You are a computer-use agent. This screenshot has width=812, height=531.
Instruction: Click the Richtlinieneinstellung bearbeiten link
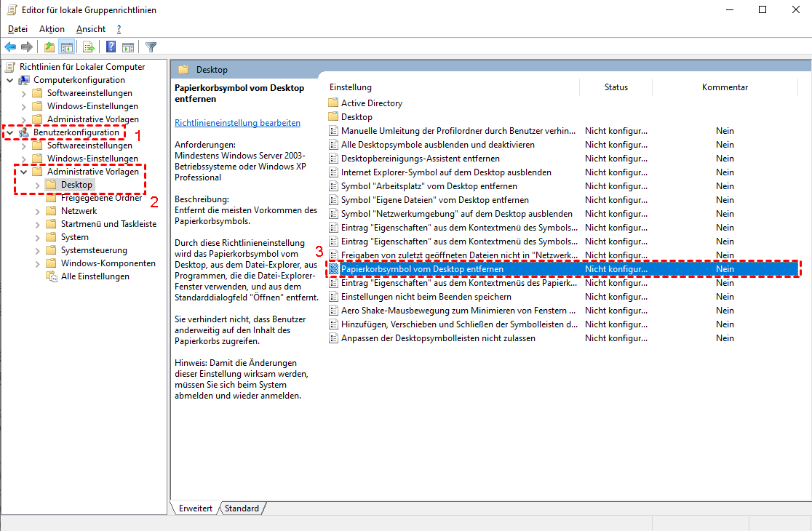pos(237,123)
